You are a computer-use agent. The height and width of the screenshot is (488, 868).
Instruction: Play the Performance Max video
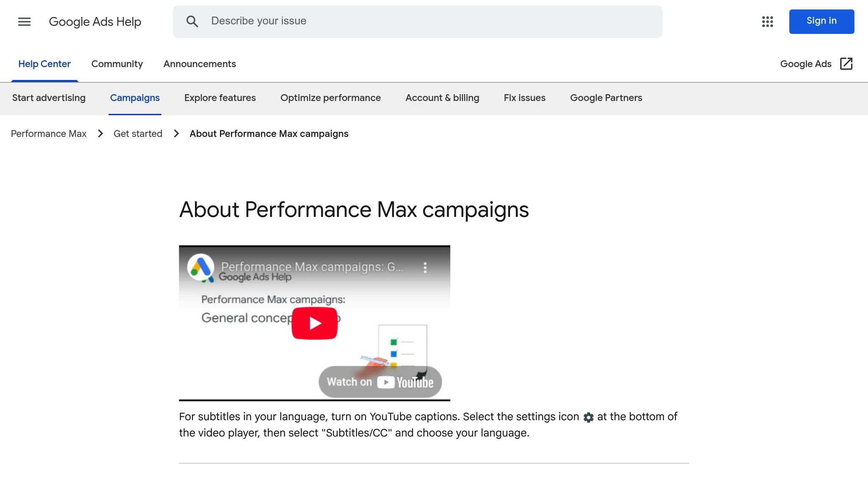click(314, 323)
